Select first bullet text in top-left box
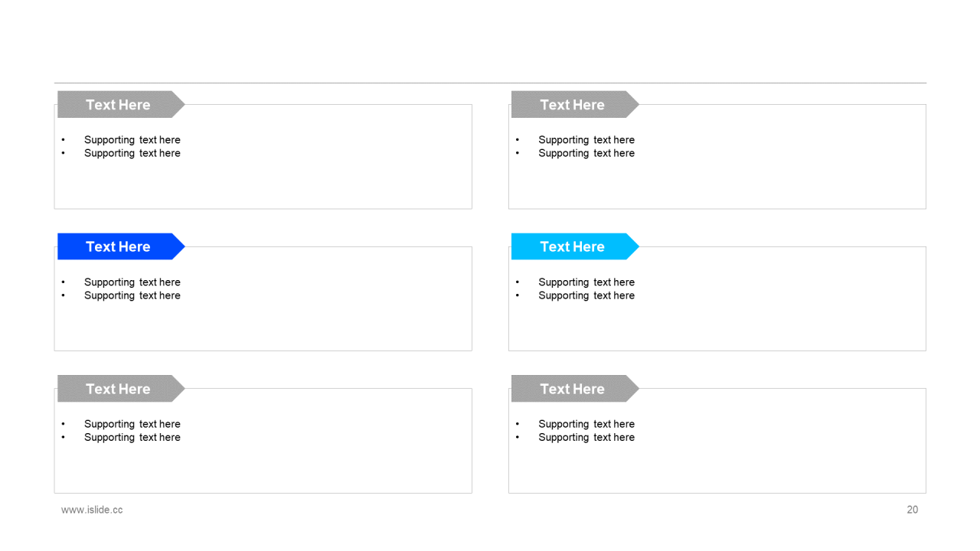The width and height of the screenshot is (980, 551). [x=132, y=140]
